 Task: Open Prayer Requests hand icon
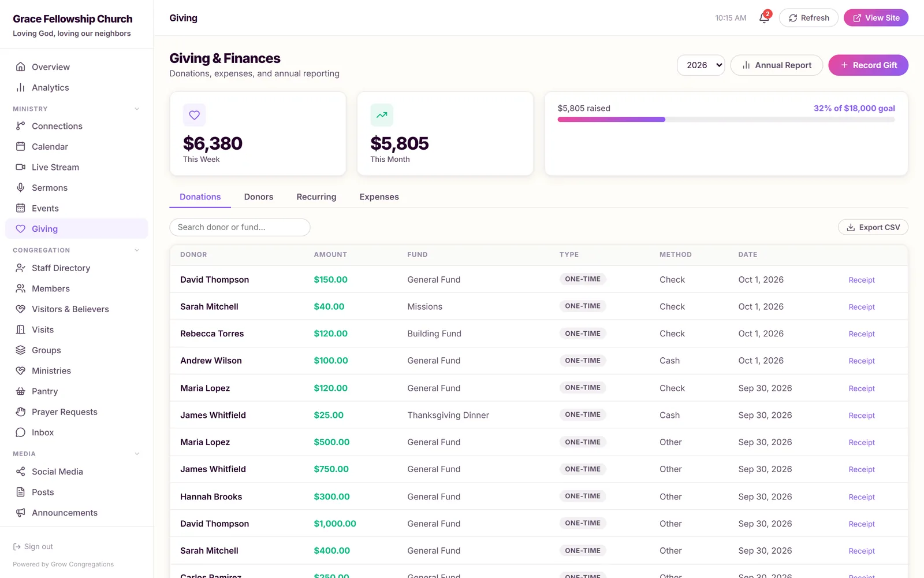click(21, 412)
